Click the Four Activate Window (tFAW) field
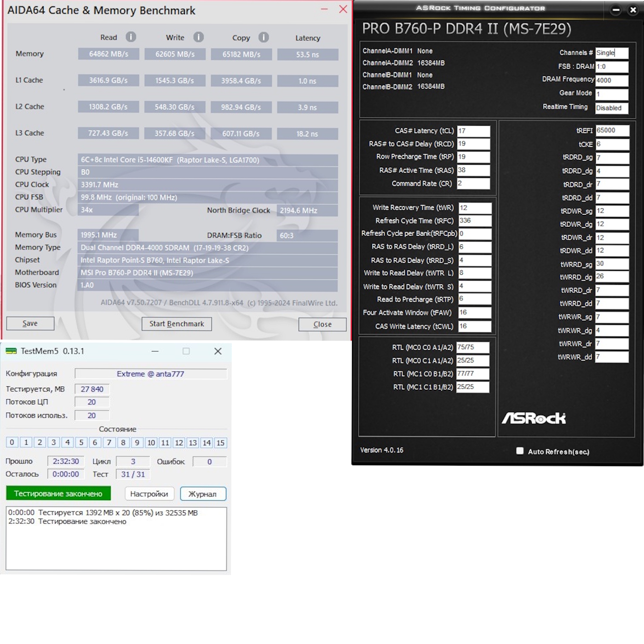The width and height of the screenshot is (644, 644). 475,313
